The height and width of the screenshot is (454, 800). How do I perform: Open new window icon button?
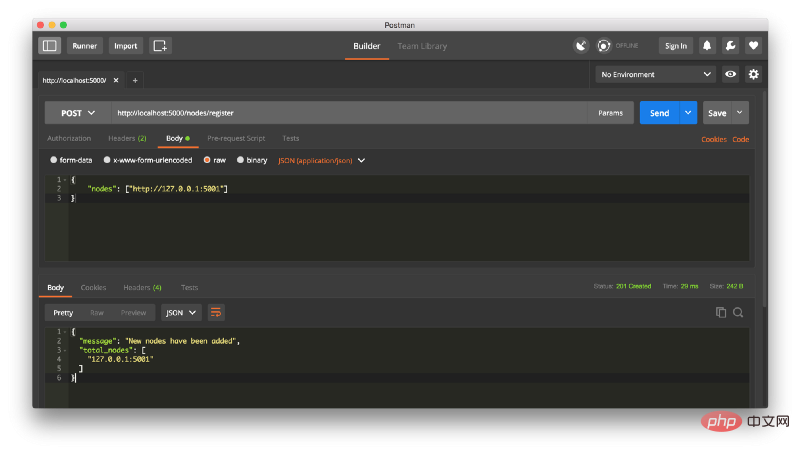(160, 45)
